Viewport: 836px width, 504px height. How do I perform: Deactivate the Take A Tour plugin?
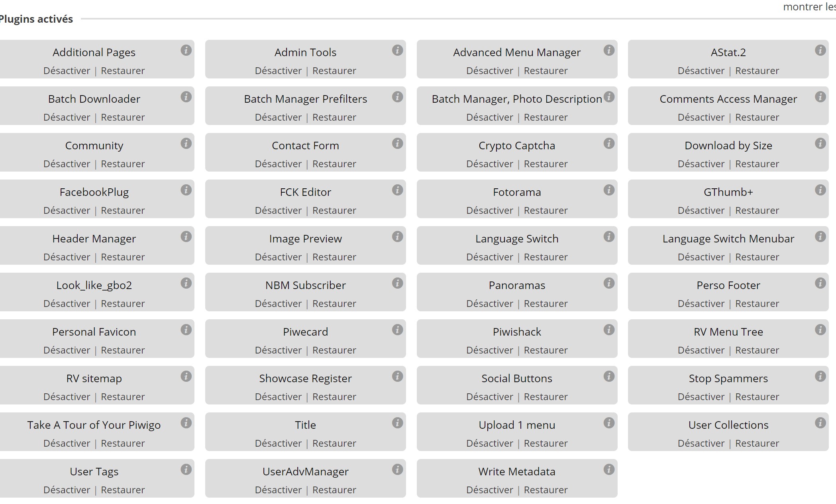point(67,443)
